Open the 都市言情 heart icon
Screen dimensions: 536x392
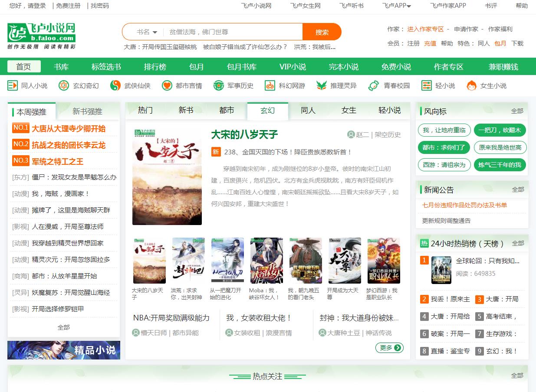click(167, 85)
